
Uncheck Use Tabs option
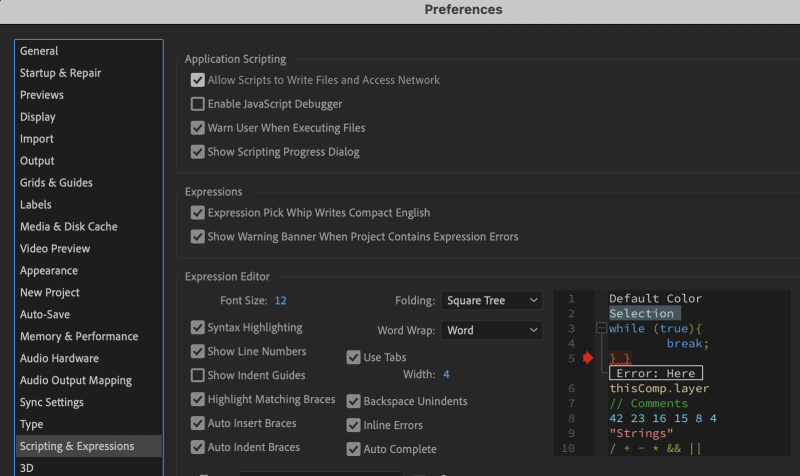pyautogui.click(x=354, y=357)
